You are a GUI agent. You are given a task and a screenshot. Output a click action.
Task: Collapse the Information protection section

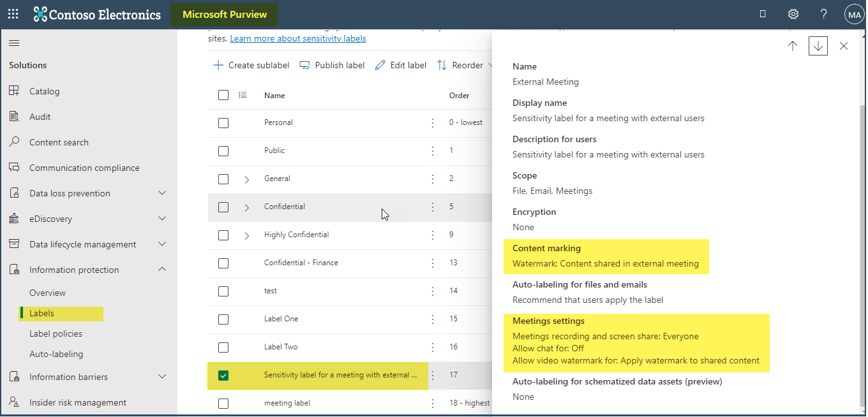pyautogui.click(x=162, y=270)
